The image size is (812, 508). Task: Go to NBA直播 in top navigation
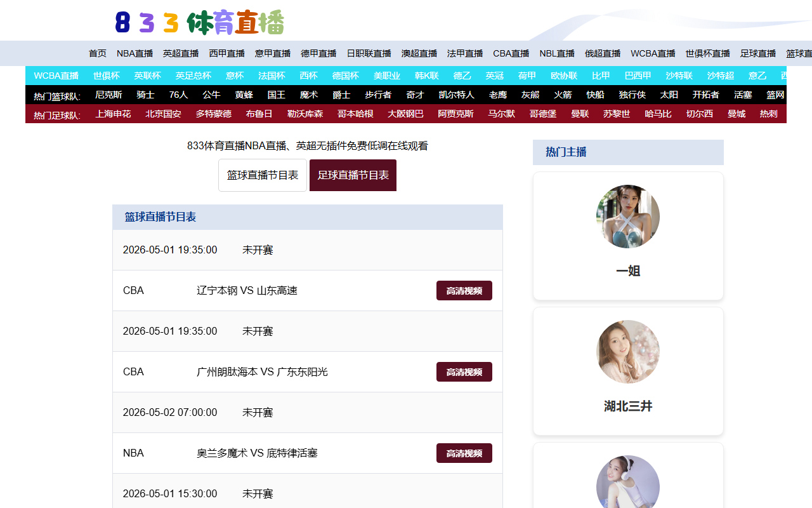[134, 53]
